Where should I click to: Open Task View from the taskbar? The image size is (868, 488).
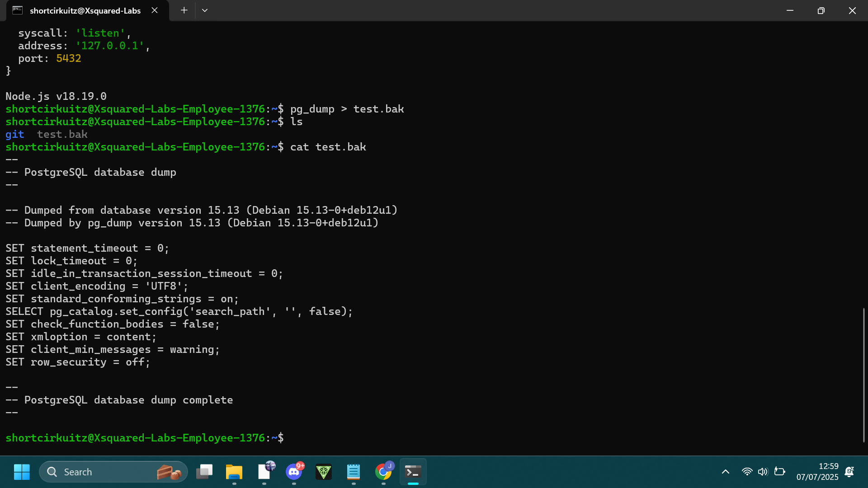coord(204,472)
